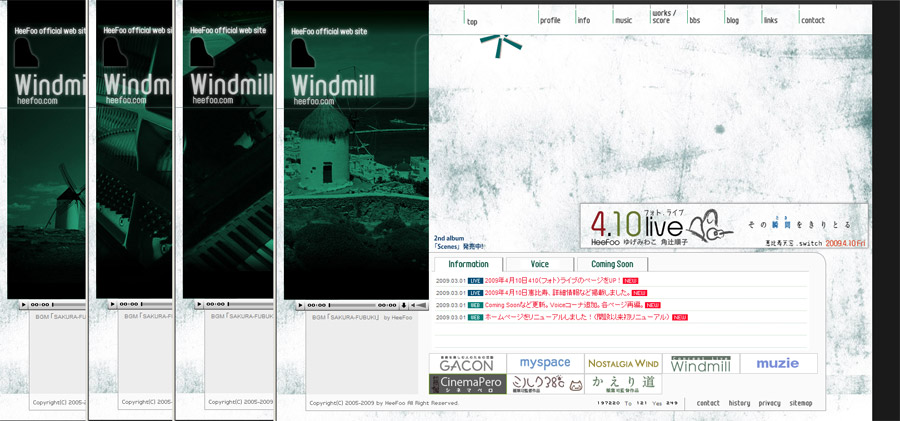Click the grand piano logo in the synth keyboard panel

coord(201,53)
